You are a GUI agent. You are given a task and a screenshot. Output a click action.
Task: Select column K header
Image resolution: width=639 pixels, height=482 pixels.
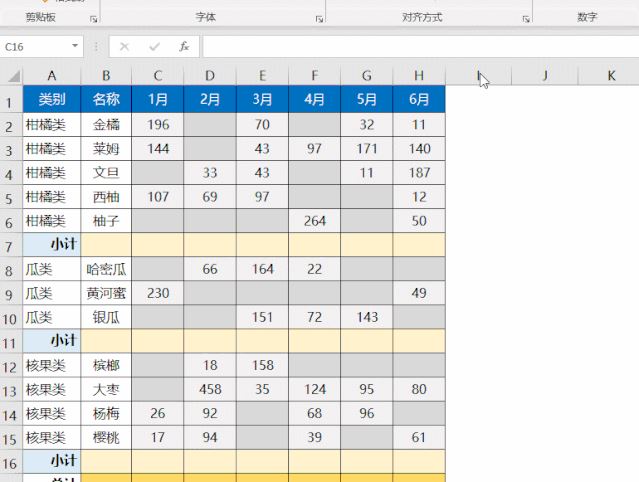click(x=610, y=76)
